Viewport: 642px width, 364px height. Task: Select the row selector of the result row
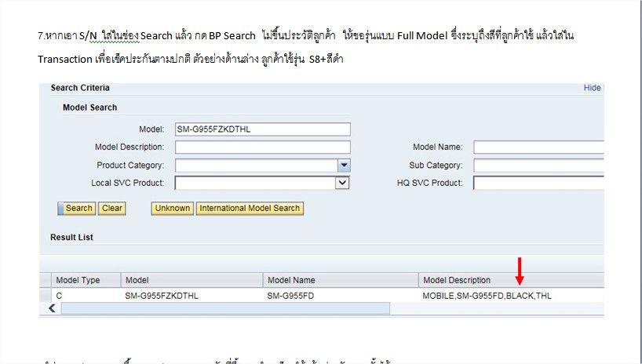pyautogui.click(x=46, y=295)
